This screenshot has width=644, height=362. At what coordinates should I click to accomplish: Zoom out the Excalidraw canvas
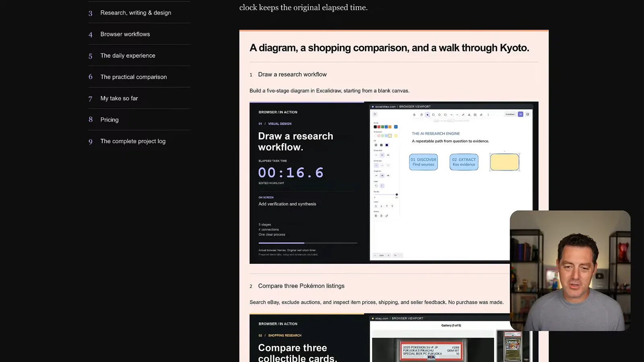click(375, 255)
